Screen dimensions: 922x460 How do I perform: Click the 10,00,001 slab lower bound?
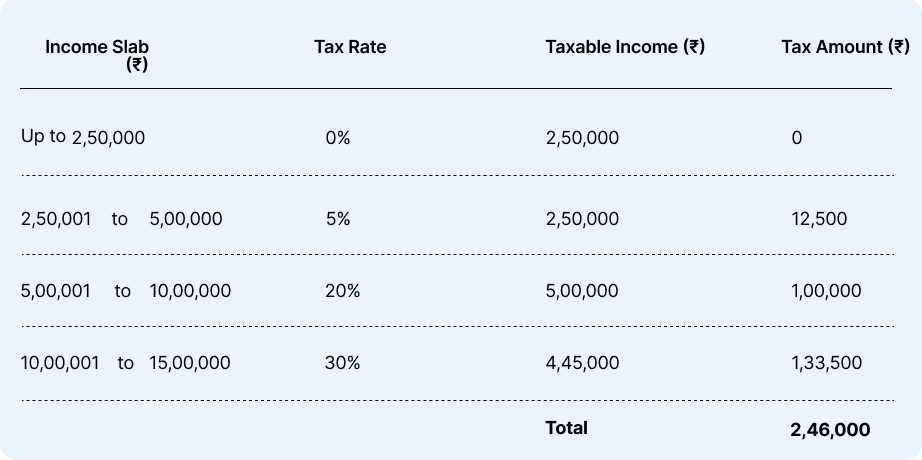(x=60, y=363)
